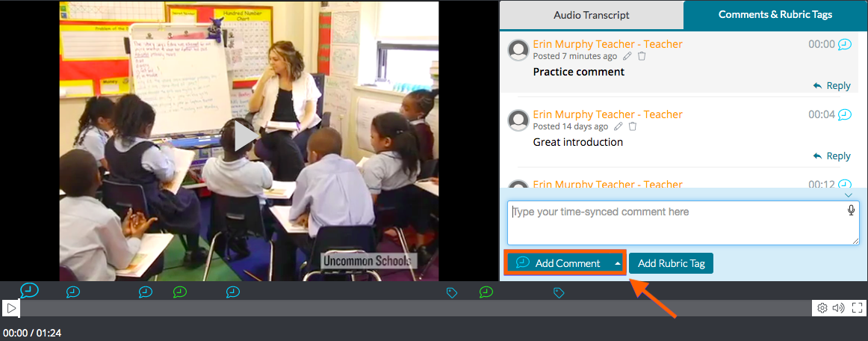
Task: Jump to the 00:00 comment timestamp icon
Action: point(844,44)
